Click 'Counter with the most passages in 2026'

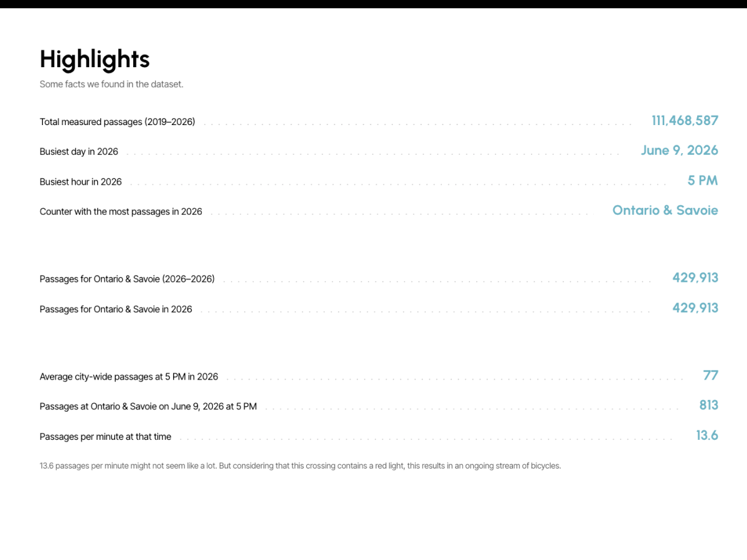121,212
